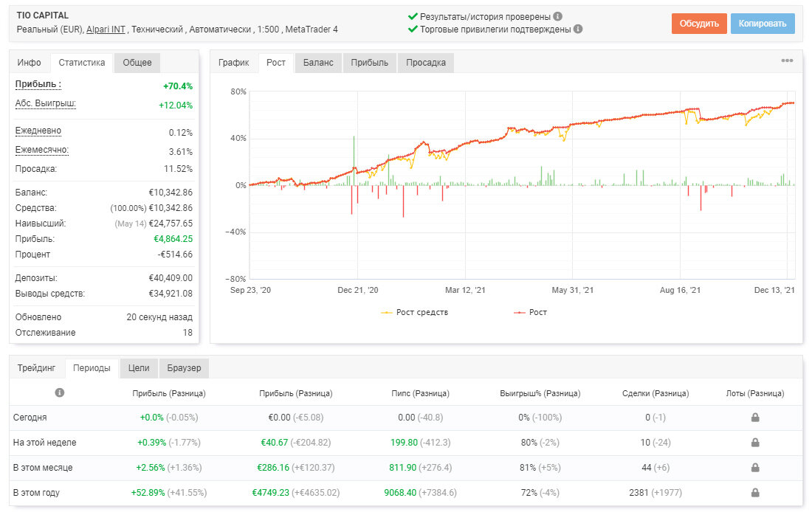Click the lock icon in На этой неделе row
Image resolution: width=812 pixels, height=512 pixels.
click(755, 442)
